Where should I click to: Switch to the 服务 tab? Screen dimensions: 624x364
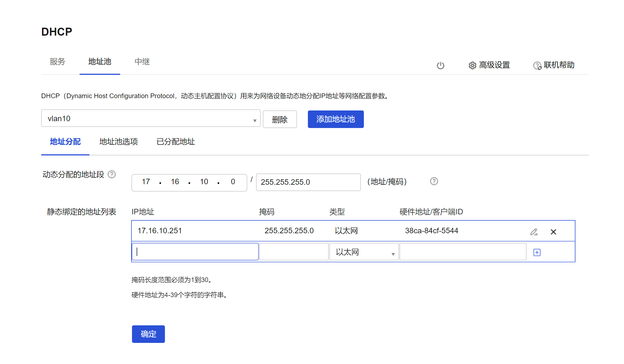coord(57,62)
